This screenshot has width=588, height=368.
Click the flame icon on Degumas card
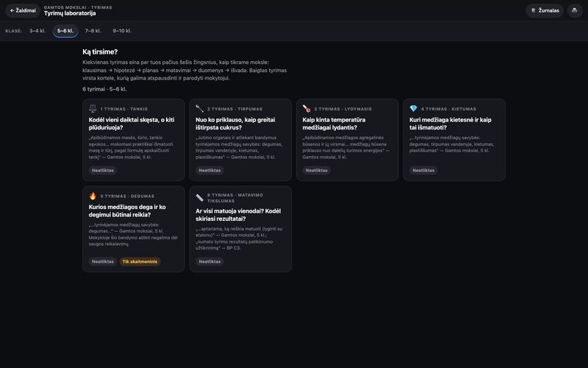click(x=93, y=196)
